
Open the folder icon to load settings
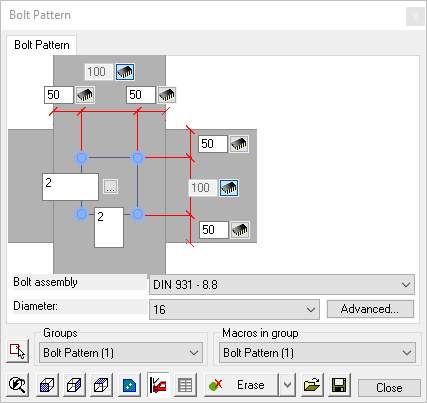312,385
